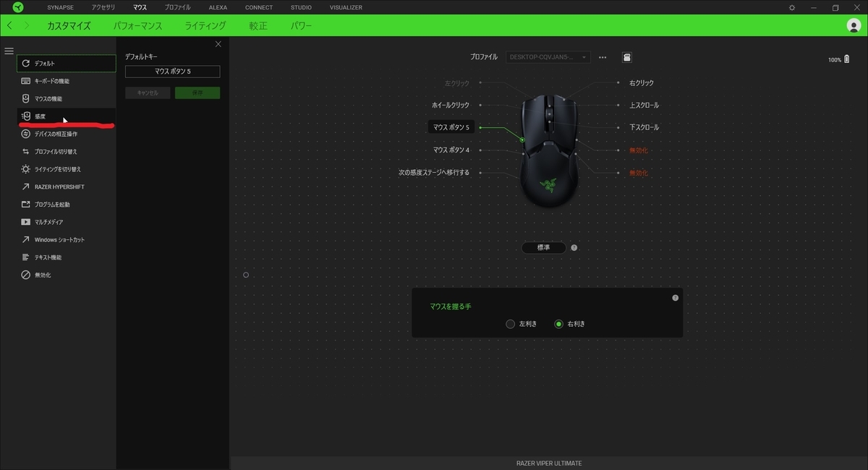Click the マウス ボタン 5 default key field
The image size is (868, 470).
click(x=172, y=72)
